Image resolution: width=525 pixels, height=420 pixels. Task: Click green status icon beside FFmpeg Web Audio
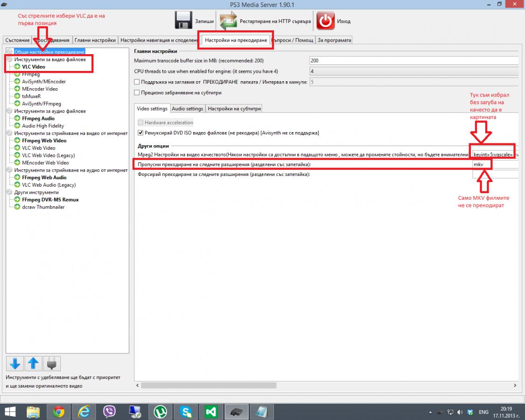pos(17,177)
